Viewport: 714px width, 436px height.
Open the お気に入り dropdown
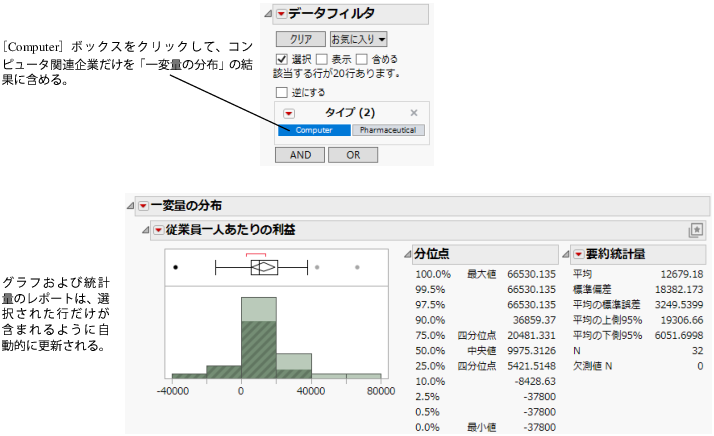pyautogui.click(x=358, y=39)
